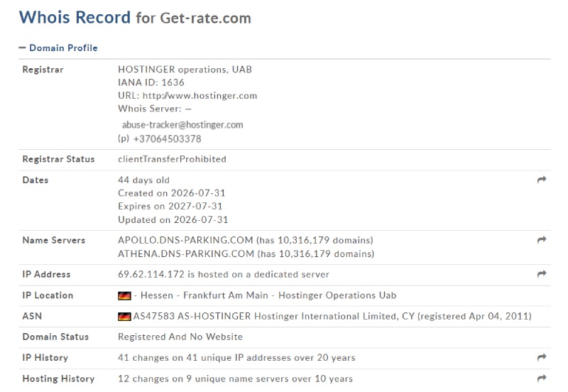Click clientTransferProhibited status value
Image resolution: width=568 pixels, height=392 pixels.
click(172, 159)
